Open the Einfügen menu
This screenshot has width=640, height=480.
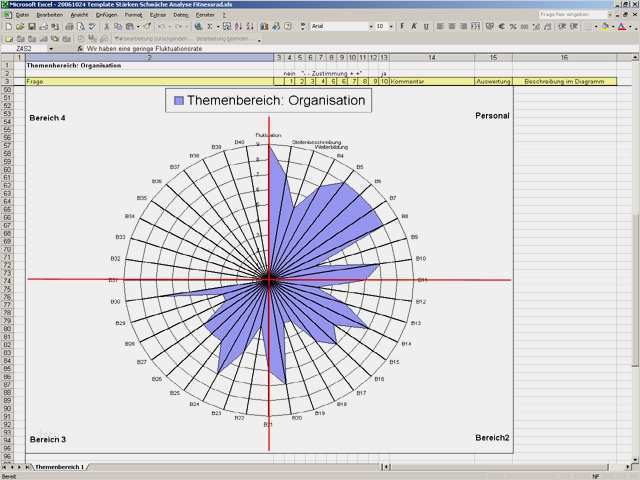104,15
